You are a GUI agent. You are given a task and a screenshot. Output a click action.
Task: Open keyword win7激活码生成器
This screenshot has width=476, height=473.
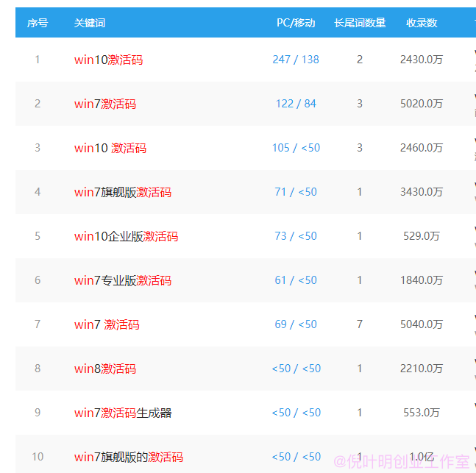(123, 413)
